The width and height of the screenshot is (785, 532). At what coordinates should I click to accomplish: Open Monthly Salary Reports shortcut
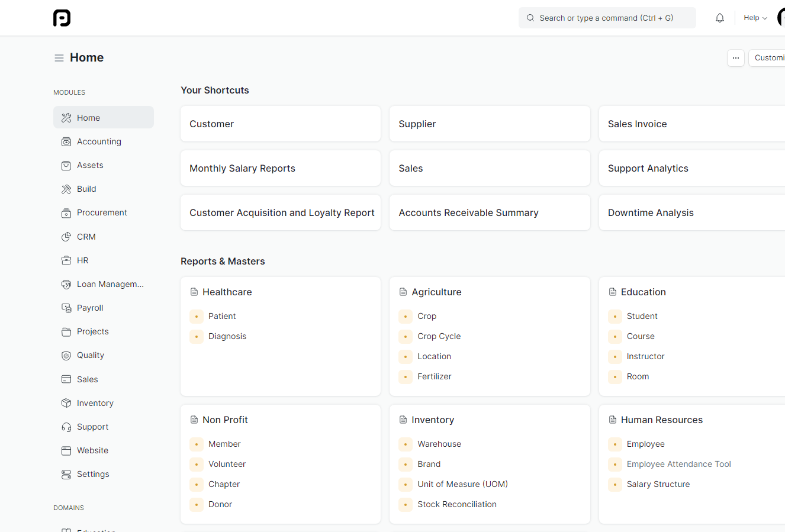280,168
